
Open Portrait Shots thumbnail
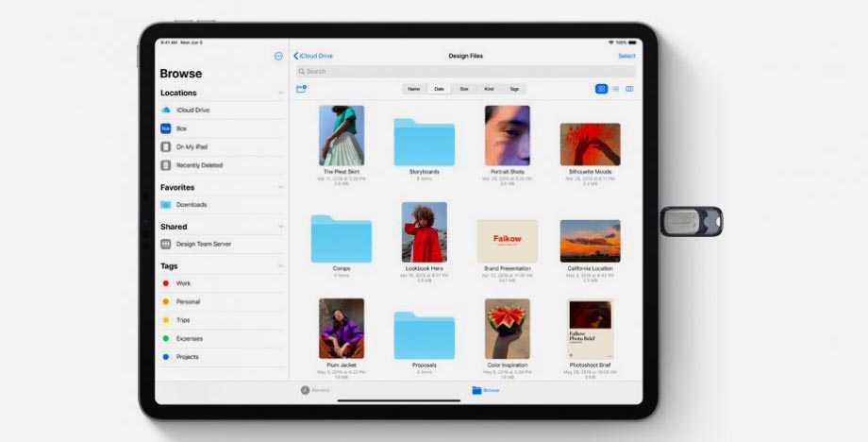click(507, 136)
